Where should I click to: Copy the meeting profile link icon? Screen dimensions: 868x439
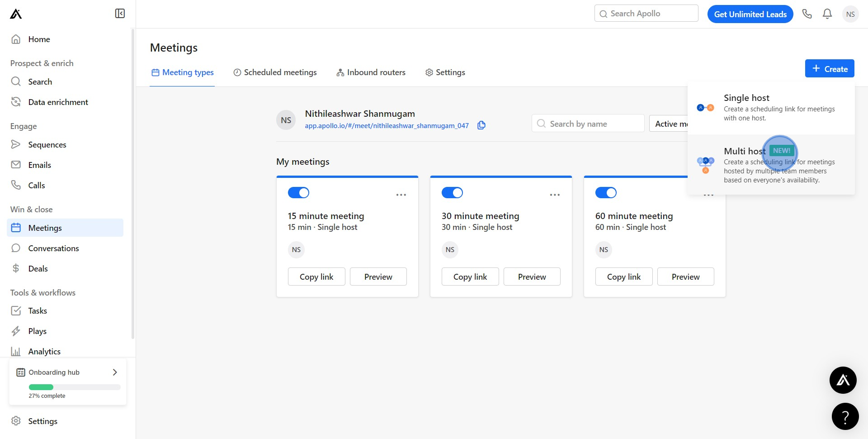(481, 125)
